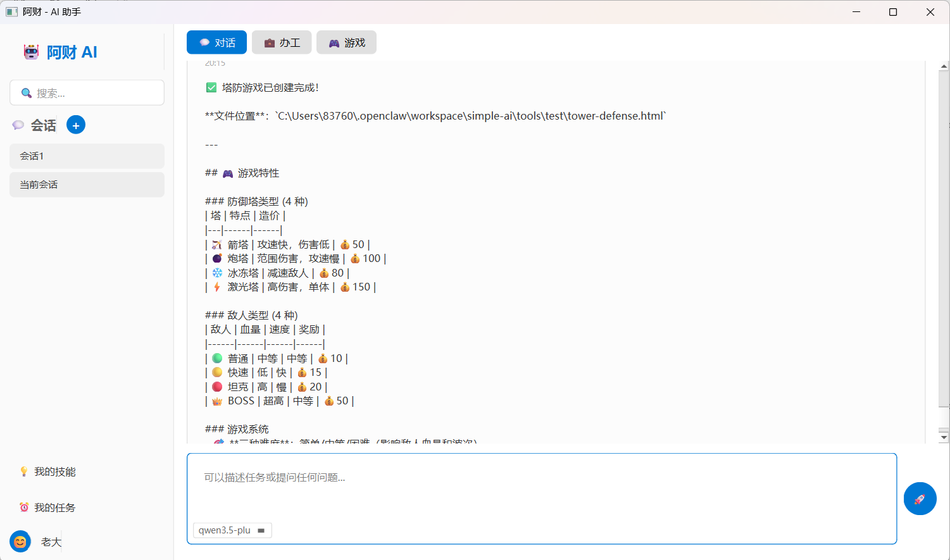Click the speech bubble icon beside 会话
Image resolution: width=950 pixels, height=560 pixels.
point(18,125)
